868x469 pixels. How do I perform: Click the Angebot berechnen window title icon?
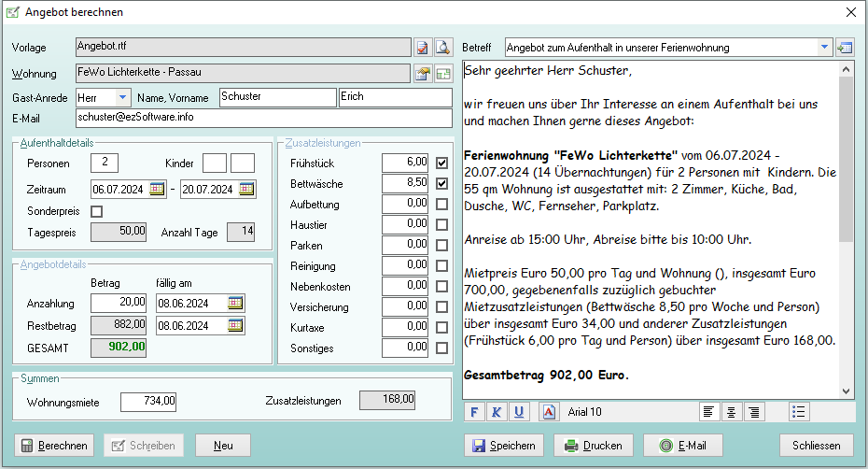tap(13, 12)
